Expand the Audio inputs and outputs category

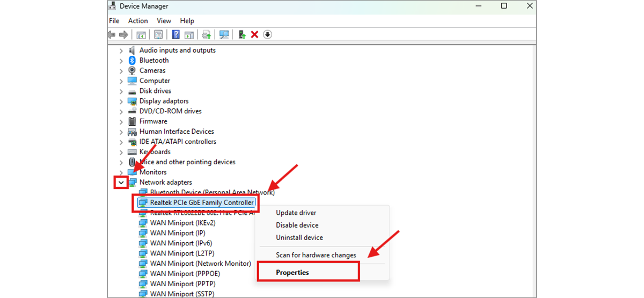121,50
